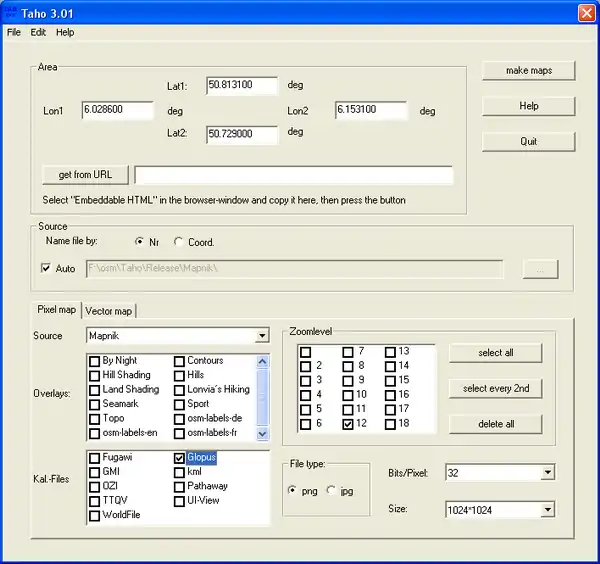The height and width of the screenshot is (564, 600).
Task: Check the Fugawi Kal-file option
Action: point(94,457)
